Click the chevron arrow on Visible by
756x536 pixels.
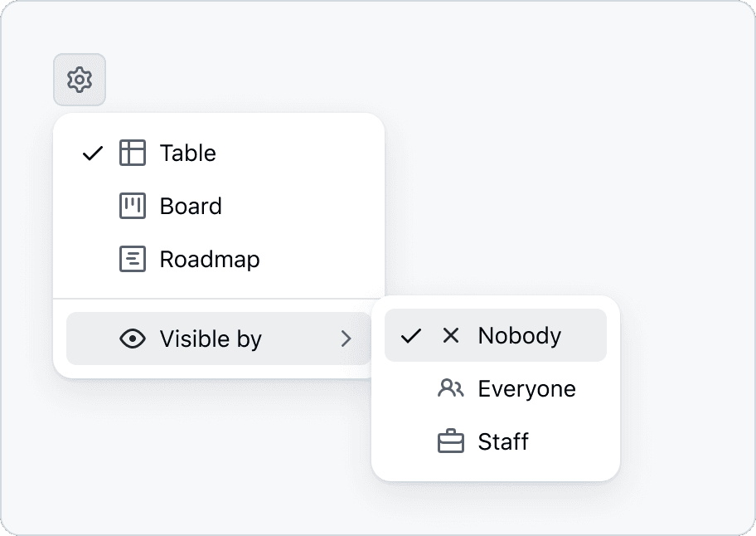coord(346,339)
